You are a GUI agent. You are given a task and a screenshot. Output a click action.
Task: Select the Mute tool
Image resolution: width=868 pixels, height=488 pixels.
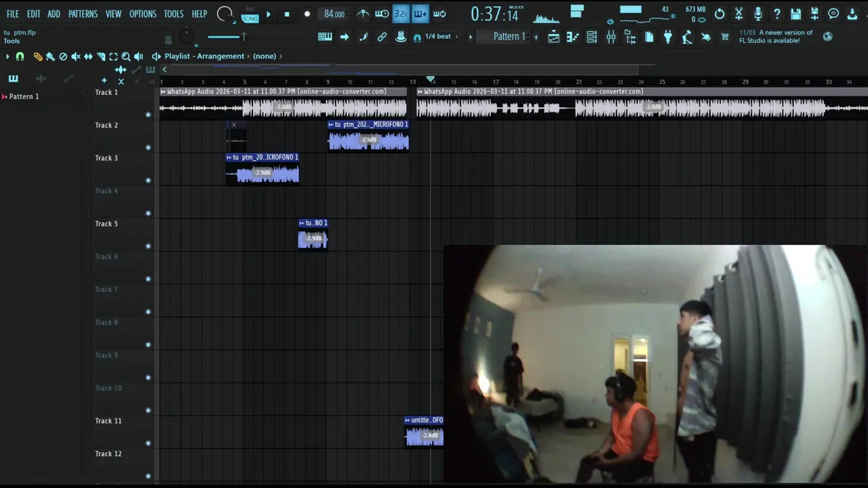click(75, 56)
